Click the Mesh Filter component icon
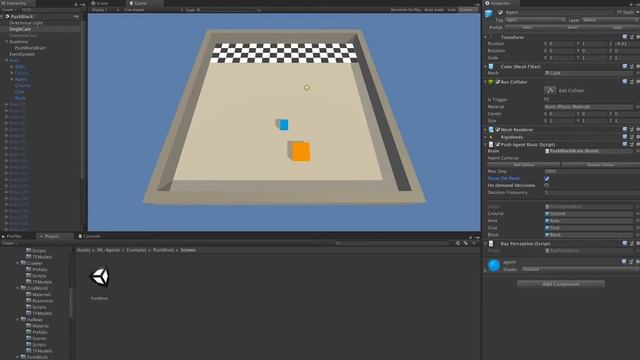 coord(491,67)
